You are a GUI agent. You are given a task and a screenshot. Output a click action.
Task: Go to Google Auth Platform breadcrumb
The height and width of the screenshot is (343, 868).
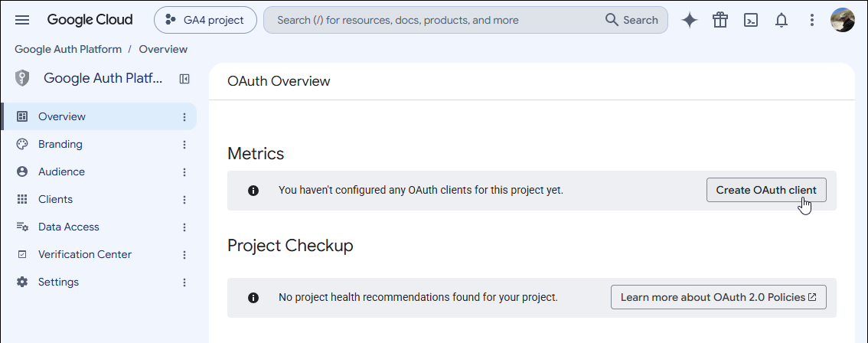pos(68,49)
